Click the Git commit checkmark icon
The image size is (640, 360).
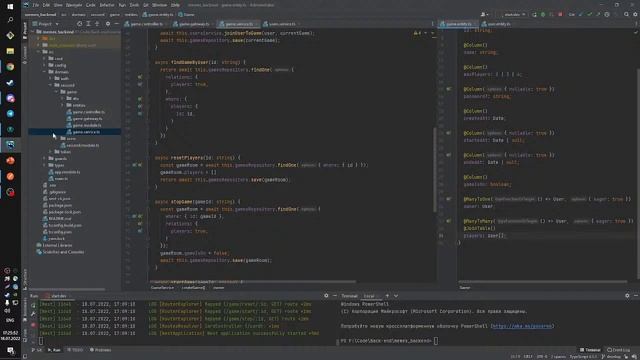[x=589, y=15]
